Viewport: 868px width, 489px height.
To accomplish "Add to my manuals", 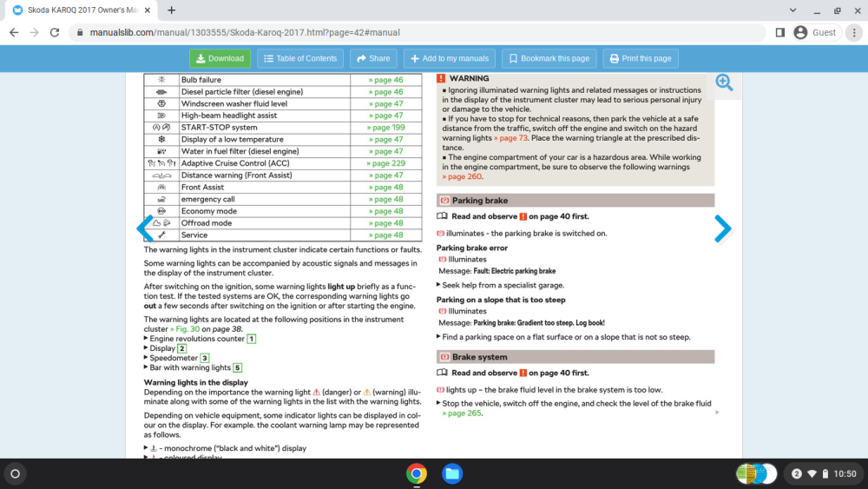I will coord(450,58).
